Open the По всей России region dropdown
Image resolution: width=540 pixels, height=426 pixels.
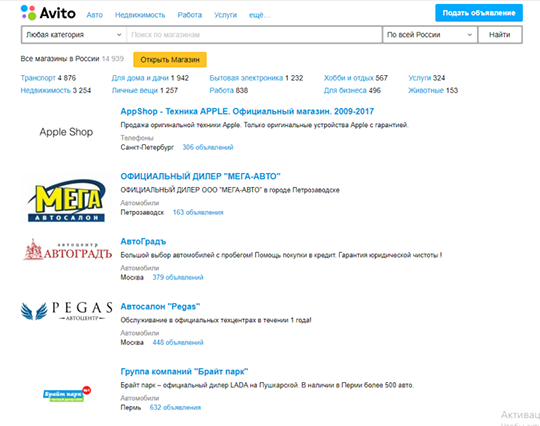[x=430, y=35]
